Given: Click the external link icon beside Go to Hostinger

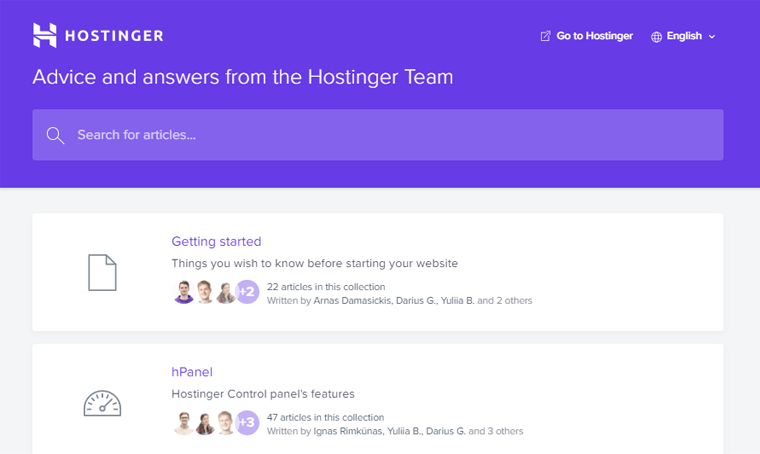Looking at the screenshot, I should [x=545, y=36].
